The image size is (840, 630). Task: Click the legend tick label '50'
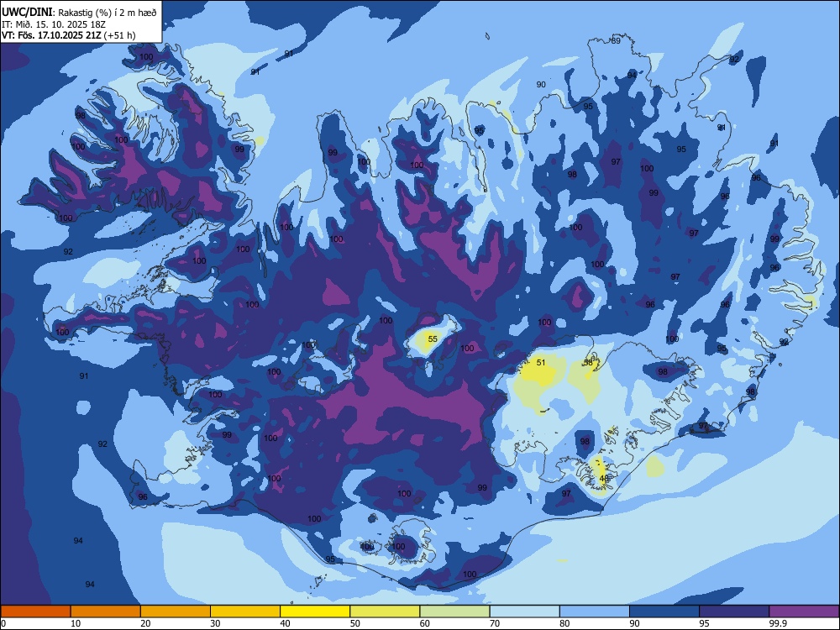point(354,623)
